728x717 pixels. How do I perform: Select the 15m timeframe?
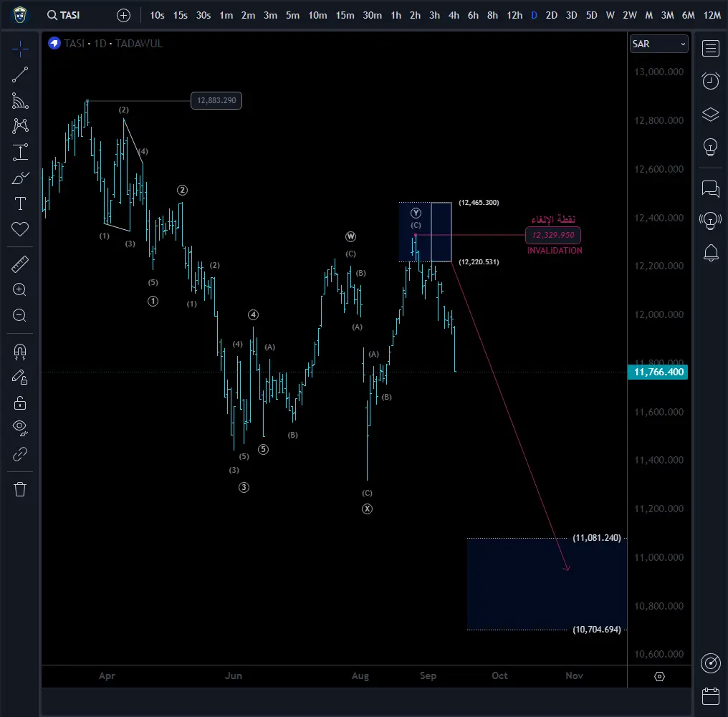pyautogui.click(x=345, y=15)
